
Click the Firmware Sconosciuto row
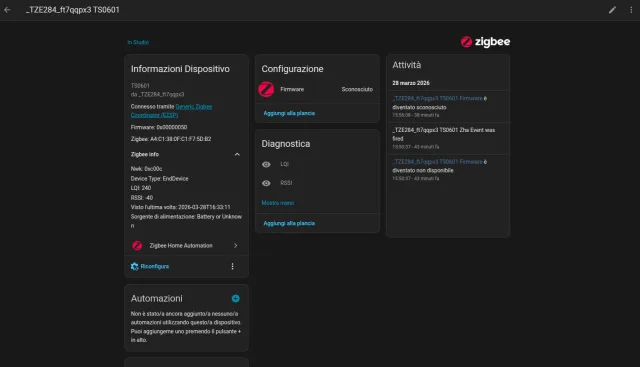click(x=317, y=89)
